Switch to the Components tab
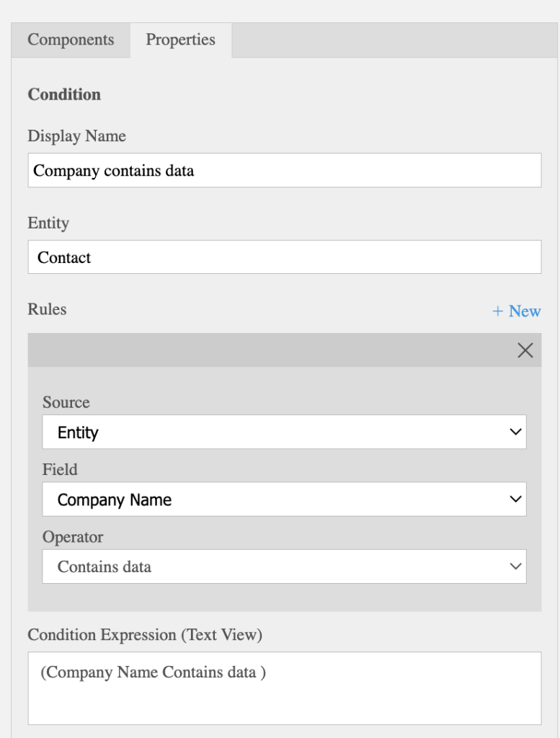560x738 pixels. [x=71, y=40]
